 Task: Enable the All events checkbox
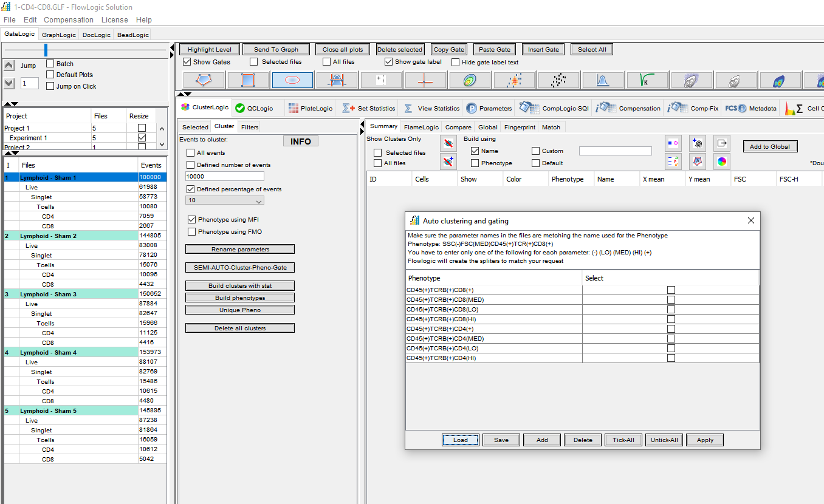(x=191, y=153)
